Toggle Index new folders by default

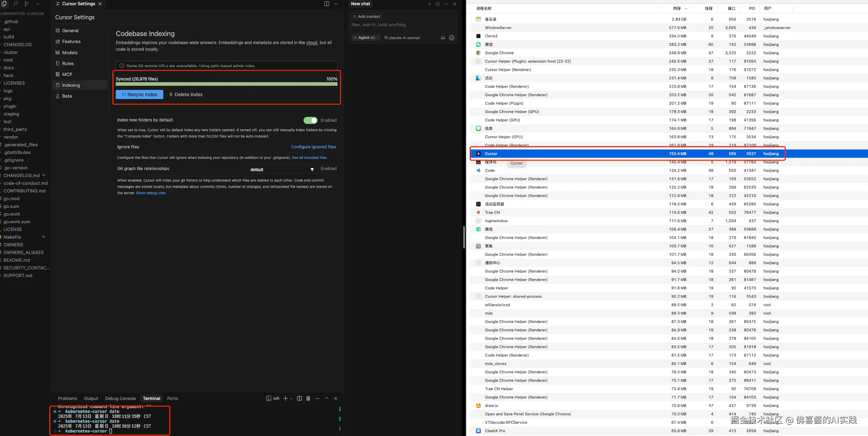[x=310, y=120]
